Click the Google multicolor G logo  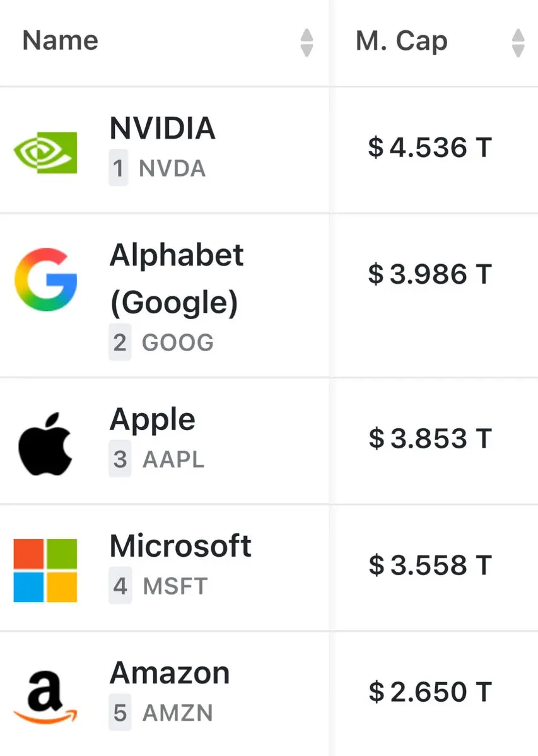(45, 279)
